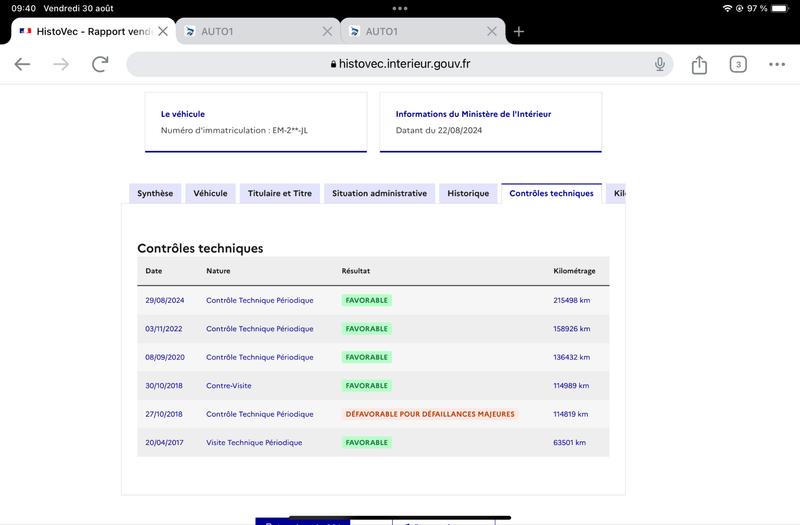Close the first AUTO1 tab
Image resolution: width=800 pixels, height=525 pixels.
click(x=328, y=32)
